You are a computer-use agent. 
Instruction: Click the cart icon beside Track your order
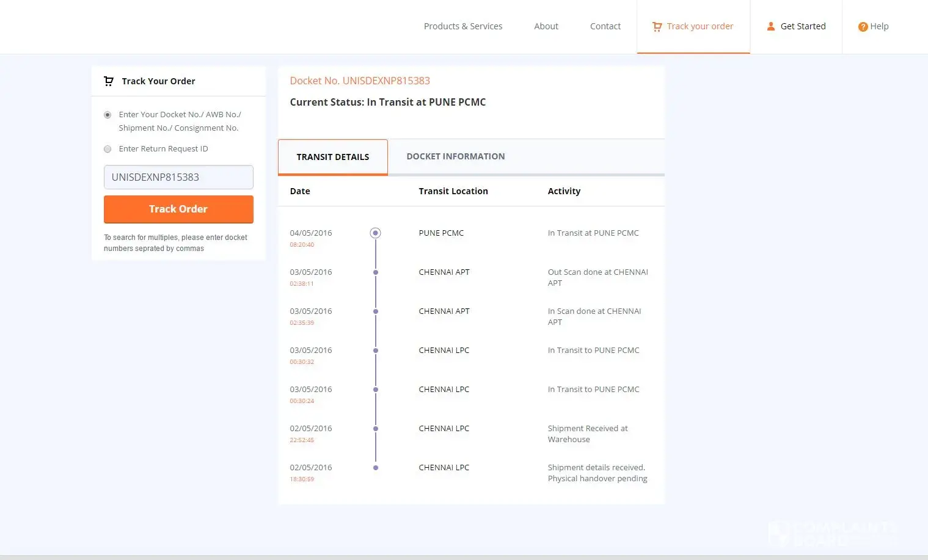click(657, 27)
